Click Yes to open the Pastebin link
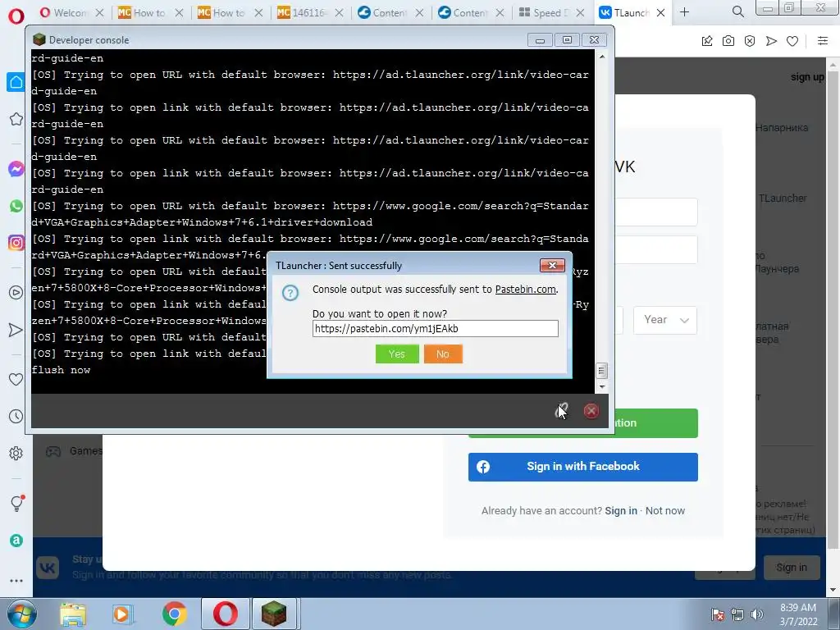840x630 pixels. click(397, 354)
